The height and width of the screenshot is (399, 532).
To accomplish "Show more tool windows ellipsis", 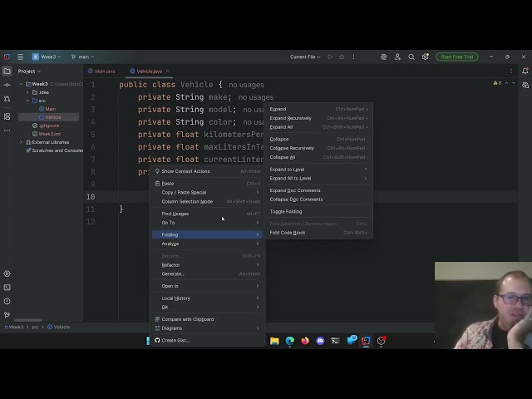I will click(7, 131).
